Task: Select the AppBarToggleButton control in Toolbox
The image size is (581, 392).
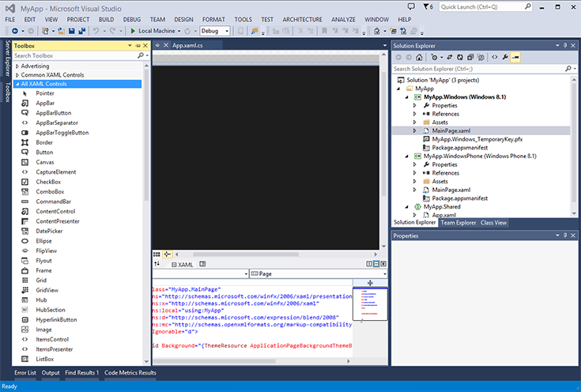Action: tap(62, 133)
